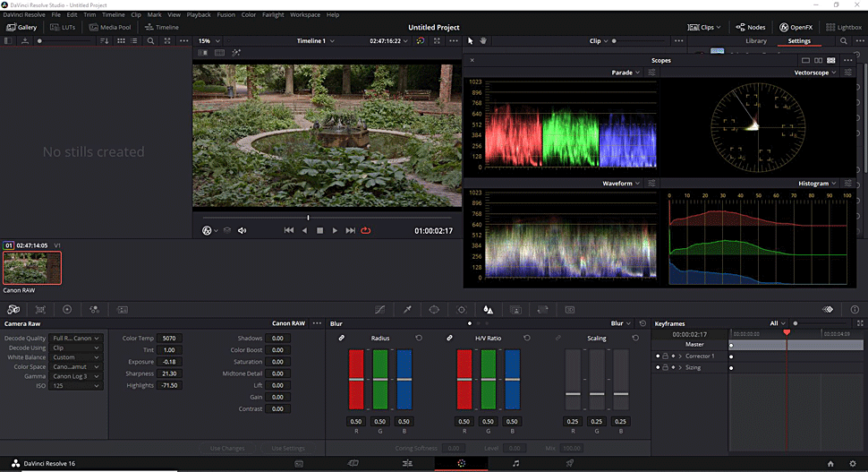This screenshot has width=868, height=472.
Task: Open the RGB Mixer palette icon
Action: tap(94, 310)
